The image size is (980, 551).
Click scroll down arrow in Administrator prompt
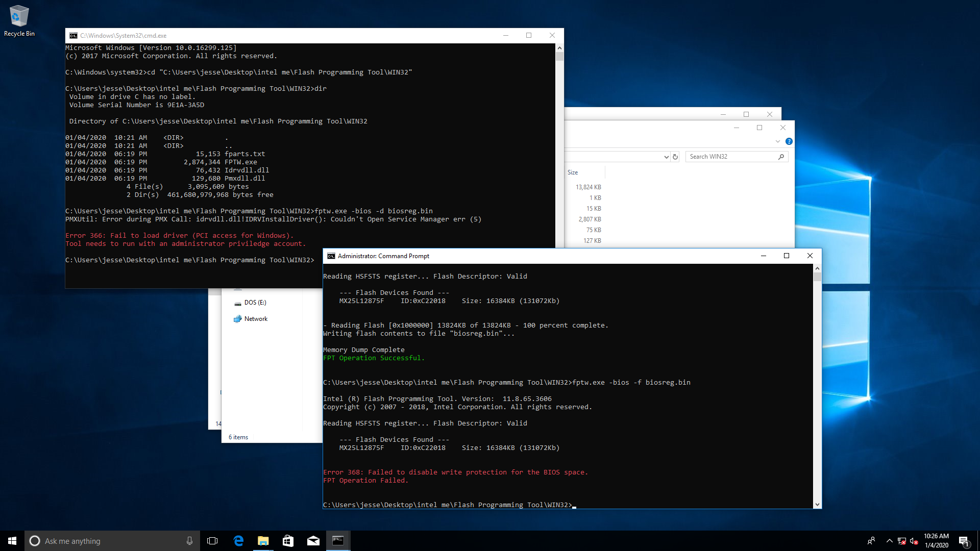pyautogui.click(x=817, y=505)
